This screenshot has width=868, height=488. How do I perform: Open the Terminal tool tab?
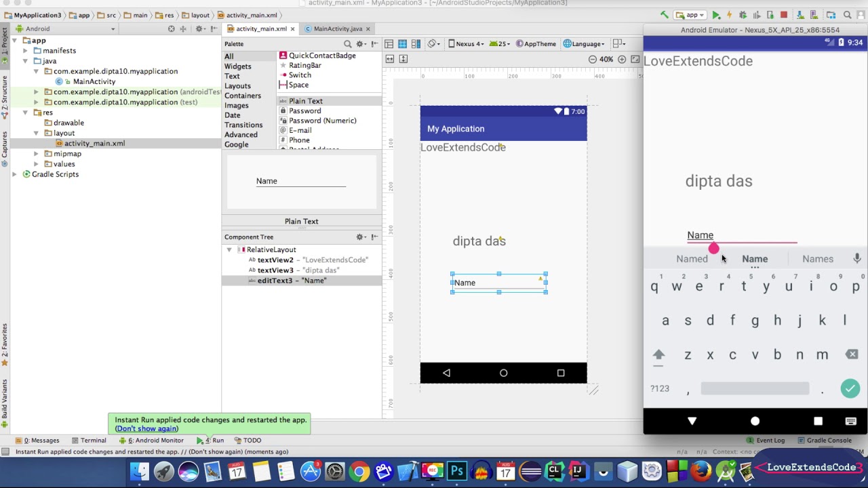click(89, 441)
